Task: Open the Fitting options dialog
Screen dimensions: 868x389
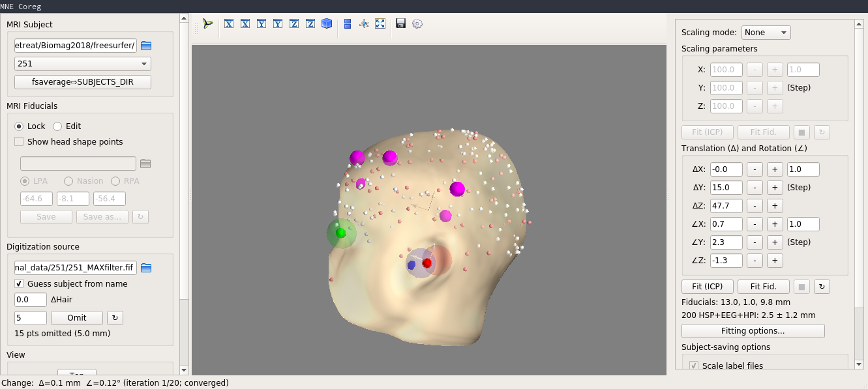Action: [753, 330]
